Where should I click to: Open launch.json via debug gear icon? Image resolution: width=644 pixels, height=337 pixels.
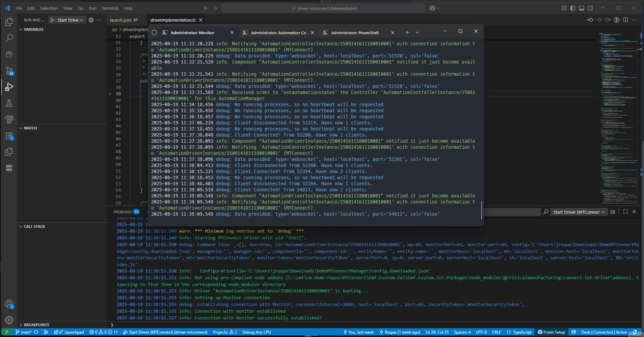pyautogui.click(x=91, y=20)
